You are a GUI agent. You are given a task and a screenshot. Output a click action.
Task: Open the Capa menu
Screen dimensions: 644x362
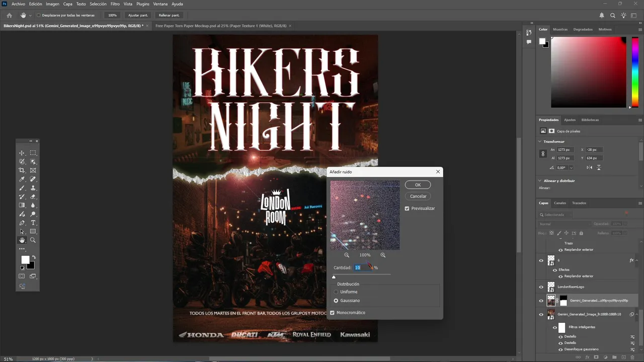pos(67,4)
